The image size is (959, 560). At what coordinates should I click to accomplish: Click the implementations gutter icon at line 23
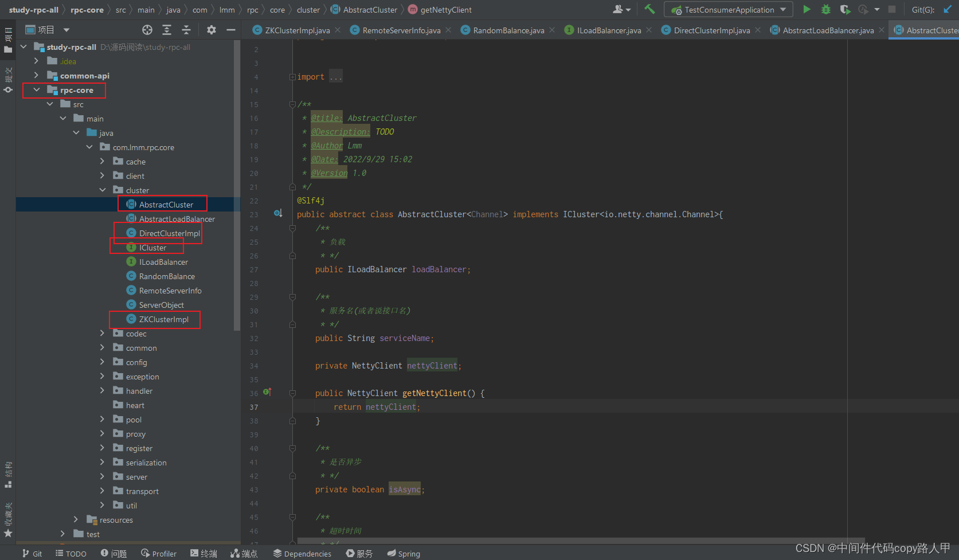278,214
